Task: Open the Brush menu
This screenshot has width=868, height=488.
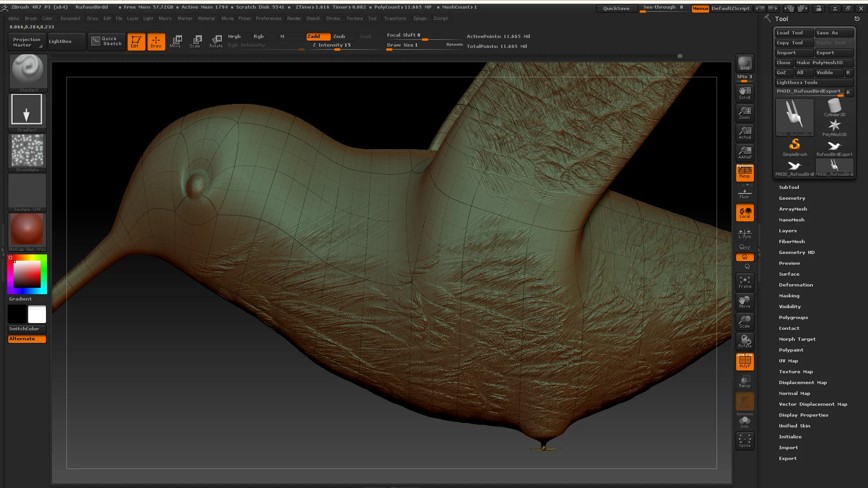Action: (x=31, y=19)
